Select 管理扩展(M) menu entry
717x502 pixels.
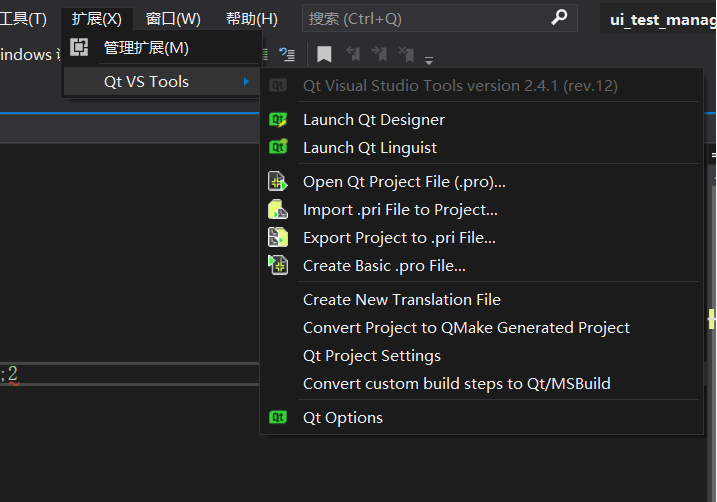point(161,48)
